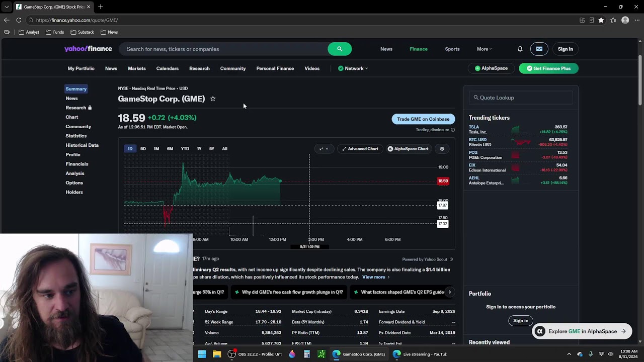Add GME to watchlist with the star icon
The height and width of the screenshot is (362, 644).
213,99
